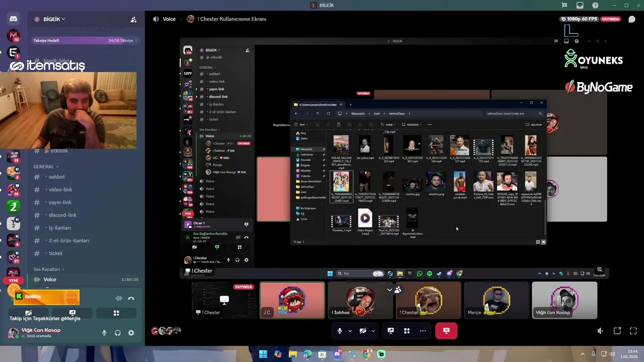Open Windows Start button on taskbar
Screen dimensions: 644x362
click(x=263, y=354)
